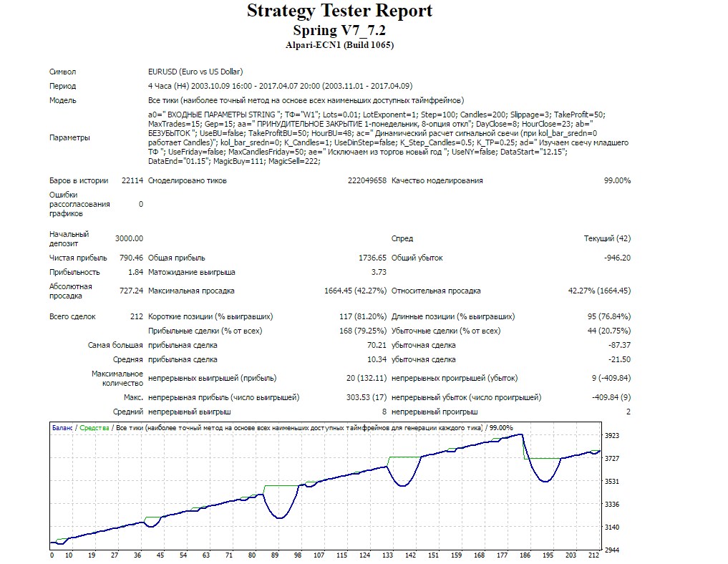Select the 'Spring V7_7.2' expert name
Image resolution: width=728 pixels, height=564 pixels.
point(339,30)
